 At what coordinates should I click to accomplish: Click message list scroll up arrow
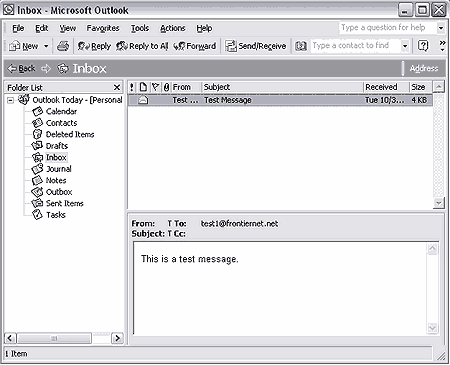coord(439,87)
